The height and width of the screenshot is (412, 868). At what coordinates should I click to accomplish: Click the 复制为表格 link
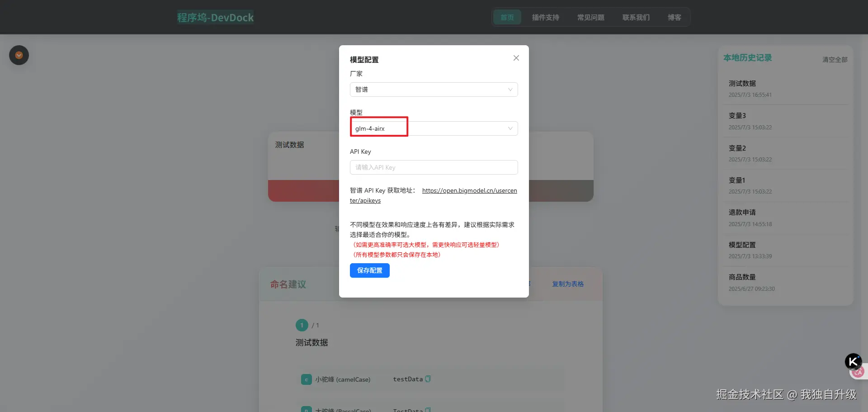click(567, 284)
